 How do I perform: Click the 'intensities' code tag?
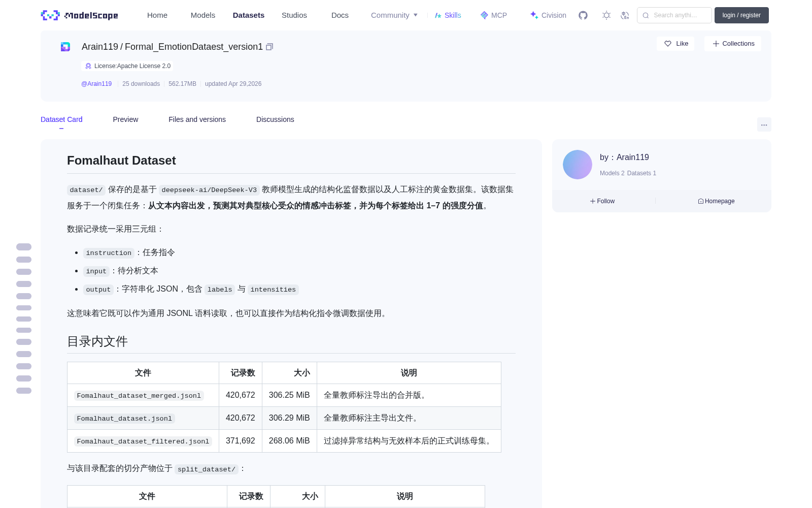(273, 290)
